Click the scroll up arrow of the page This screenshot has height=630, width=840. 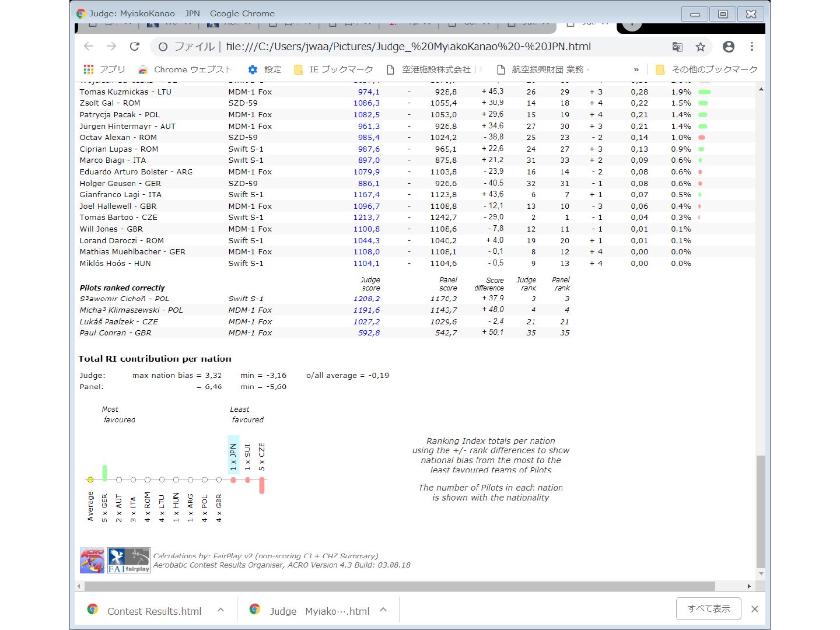[x=761, y=89]
